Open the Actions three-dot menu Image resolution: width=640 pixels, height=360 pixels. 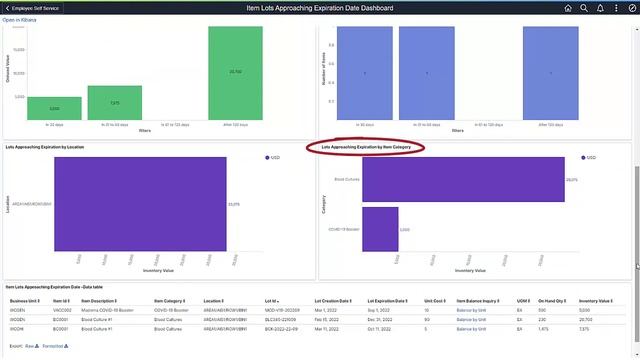click(x=616, y=8)
